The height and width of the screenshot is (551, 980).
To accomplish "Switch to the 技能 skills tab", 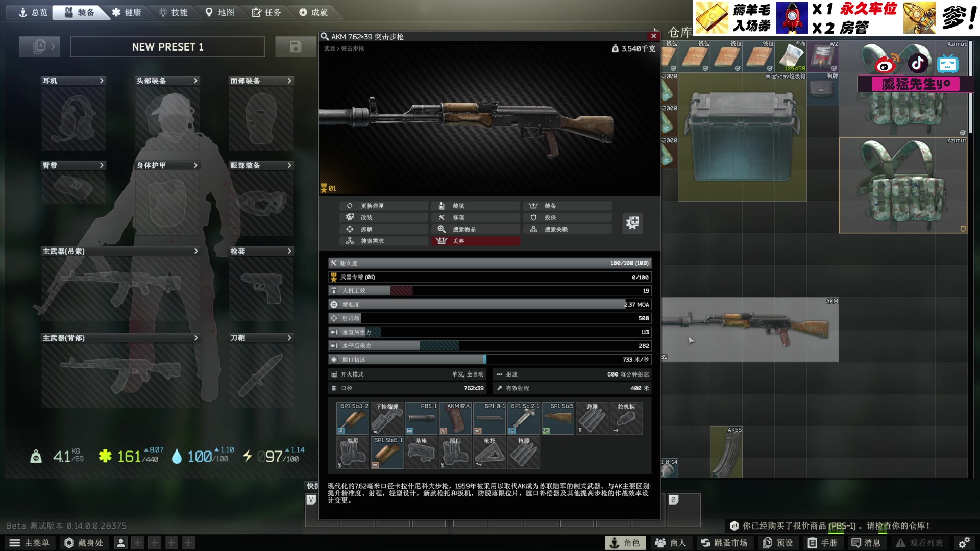I will 173,12.
